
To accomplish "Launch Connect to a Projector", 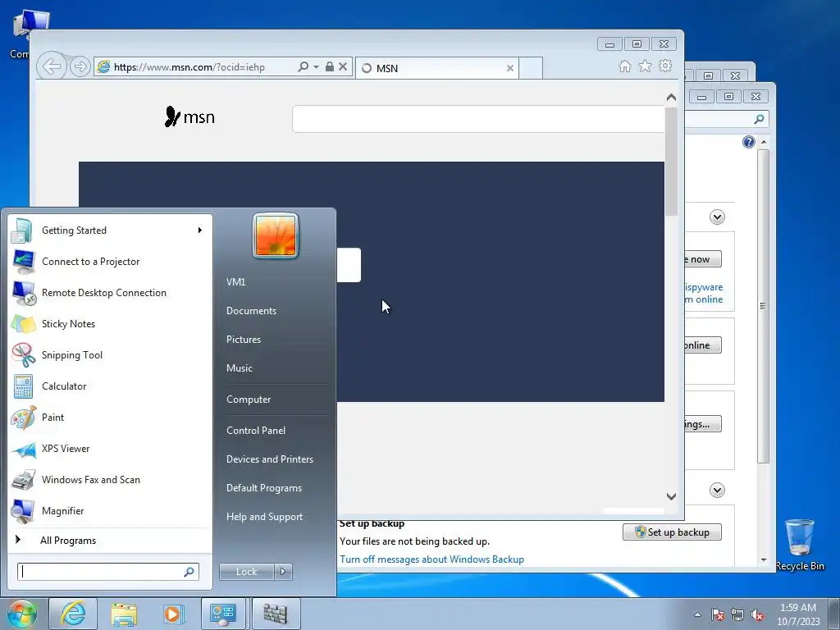I will (110, 262).
